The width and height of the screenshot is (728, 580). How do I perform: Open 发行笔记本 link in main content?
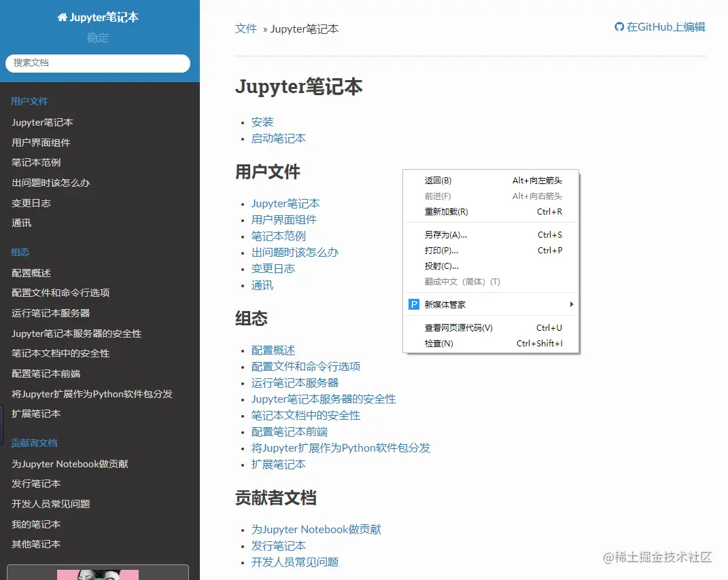(279, 545)
